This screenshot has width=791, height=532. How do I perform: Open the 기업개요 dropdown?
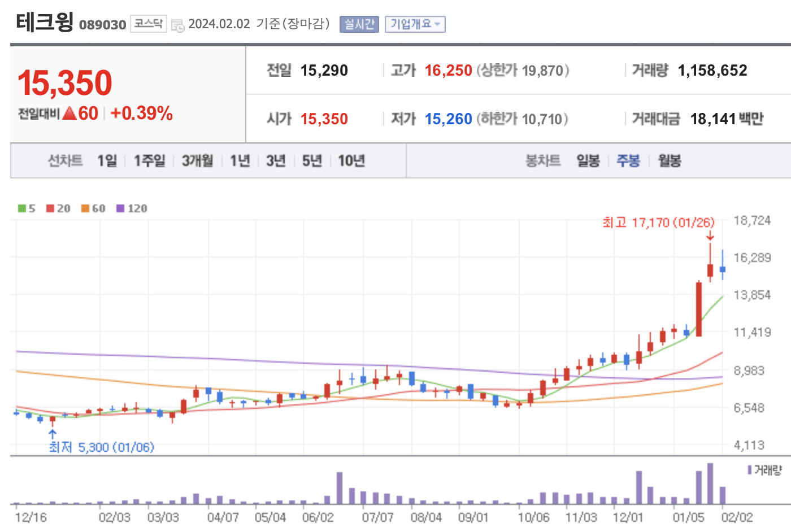point(415,24)
